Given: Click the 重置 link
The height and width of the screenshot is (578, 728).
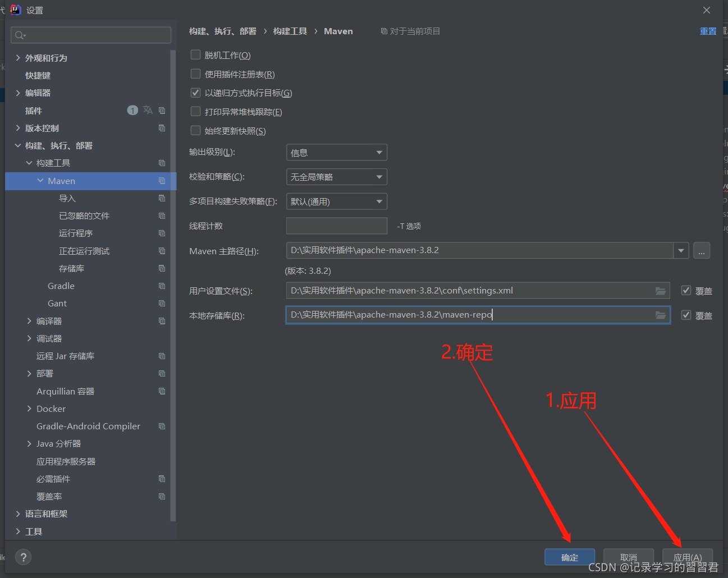Looking at the screenshot, I should (708, 31).
